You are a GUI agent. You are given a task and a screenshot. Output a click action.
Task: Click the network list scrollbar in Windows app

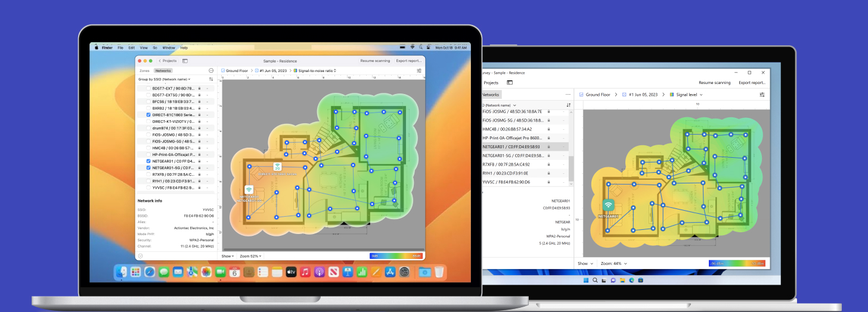click(570, 170)
